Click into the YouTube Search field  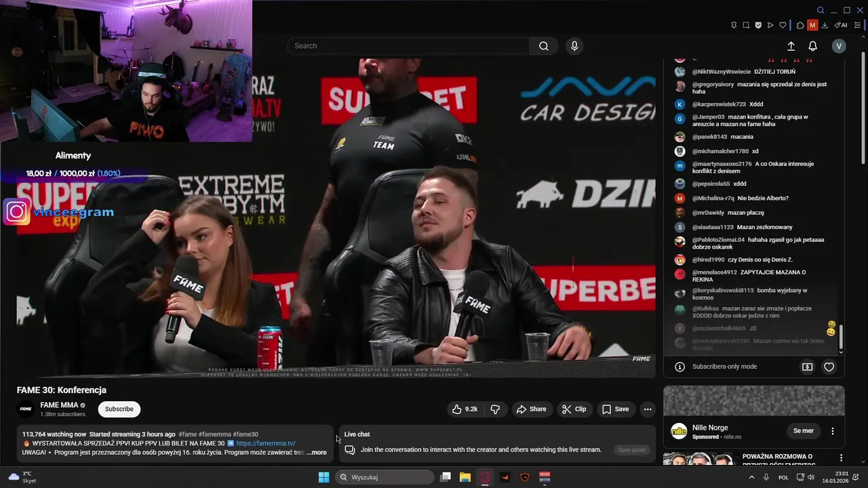[408, 46]
